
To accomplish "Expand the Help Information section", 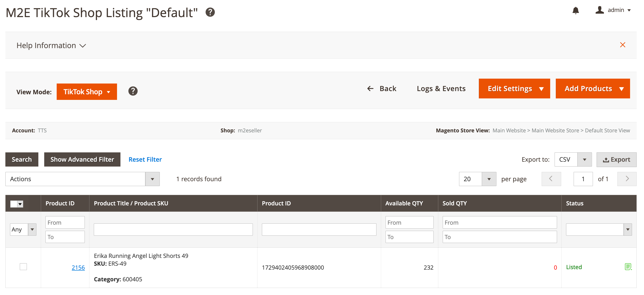I will tap(51, 45).
